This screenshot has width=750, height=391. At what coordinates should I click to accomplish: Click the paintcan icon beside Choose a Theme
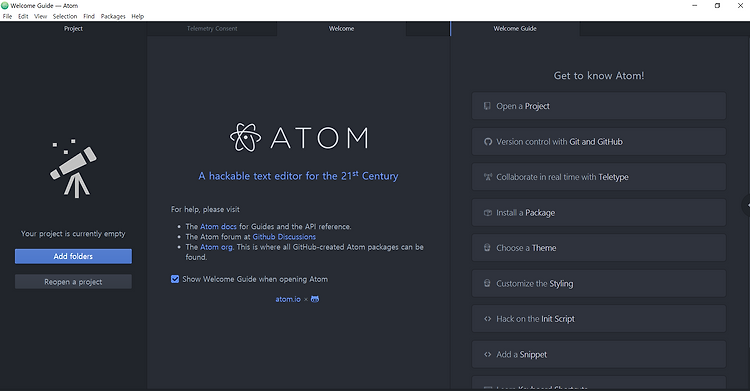pos(487,248)
